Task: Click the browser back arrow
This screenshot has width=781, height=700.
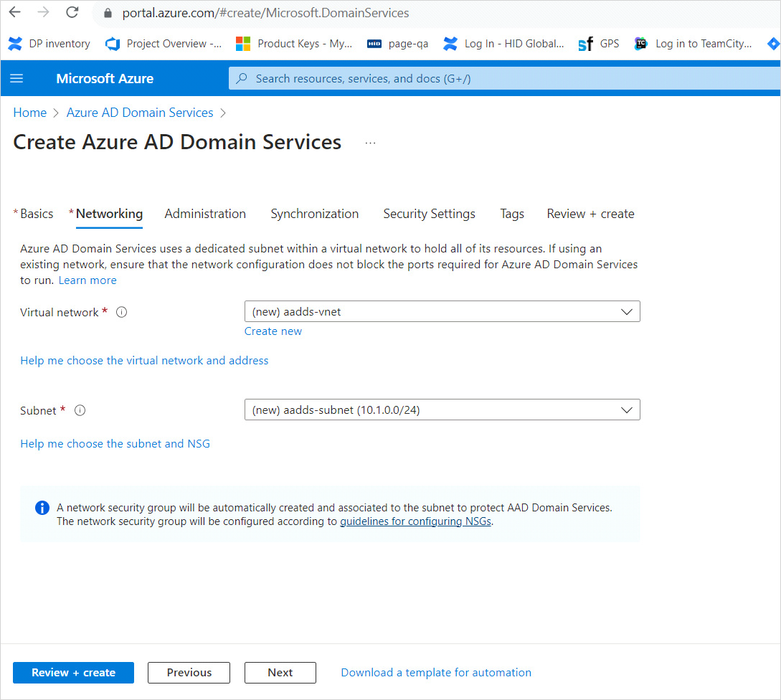Action: pos(14,12)
